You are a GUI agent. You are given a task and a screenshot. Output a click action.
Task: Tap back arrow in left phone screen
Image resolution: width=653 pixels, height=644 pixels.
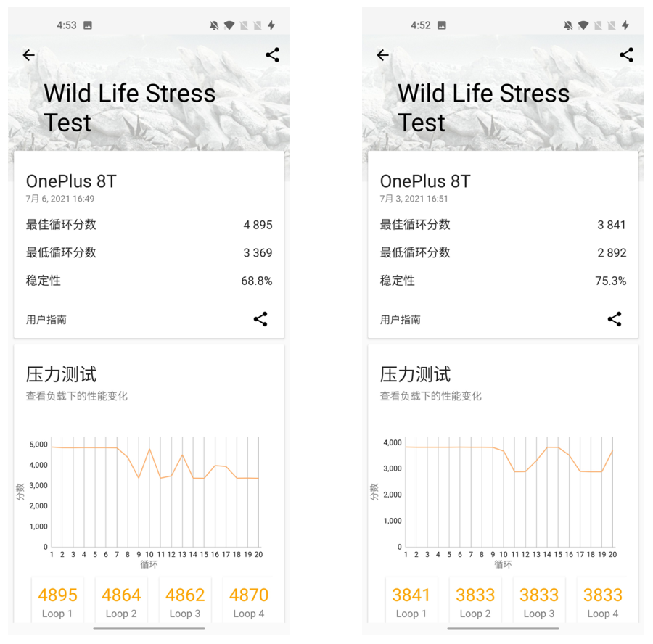(29, 55)
